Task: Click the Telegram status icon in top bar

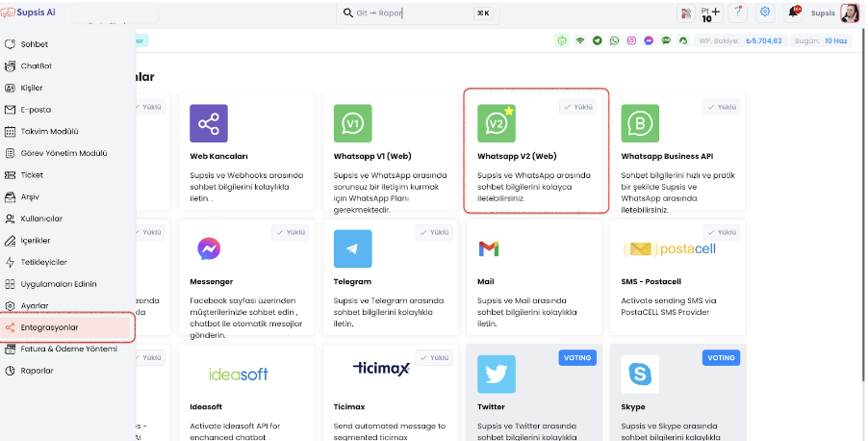Action: pos(597,40)
